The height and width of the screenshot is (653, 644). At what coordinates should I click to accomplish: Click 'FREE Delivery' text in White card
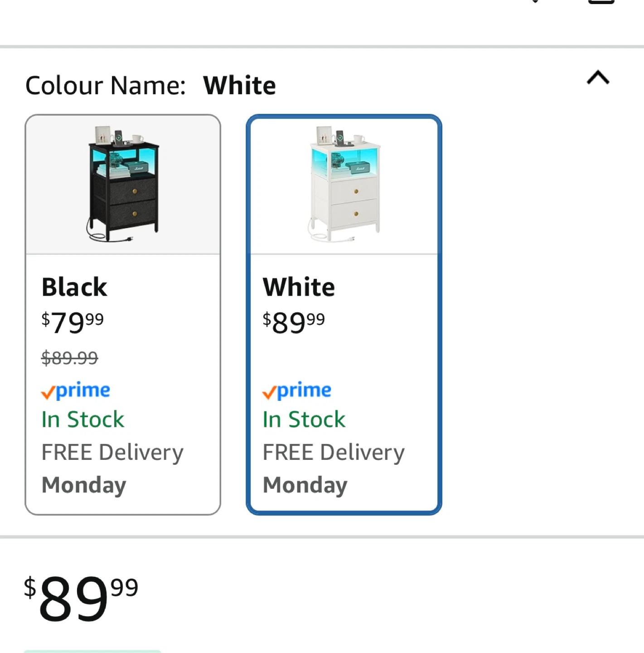(x=334, y=453)
